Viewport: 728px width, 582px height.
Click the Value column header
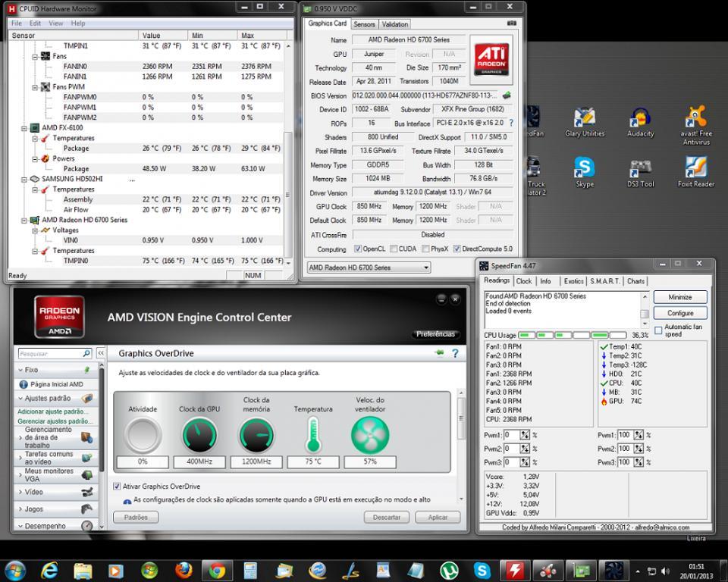pyautogui.click(x=163, y=36)
